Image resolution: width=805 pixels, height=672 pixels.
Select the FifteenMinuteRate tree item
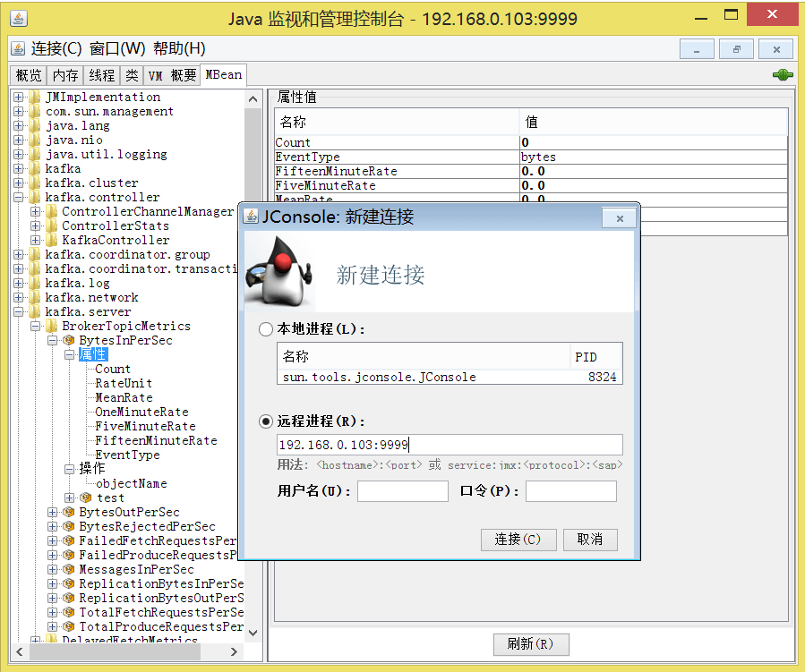pos(156,440)
